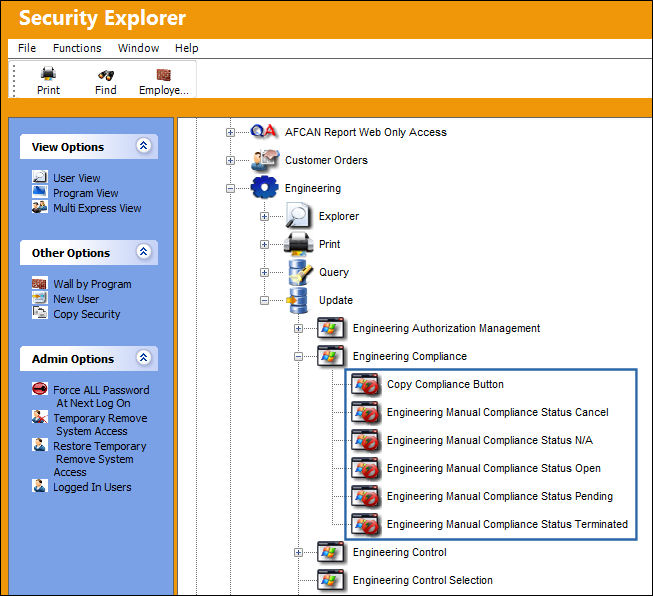Switch to Program View
Viewport: 653px width, 596px height.
tap(86, 193)
